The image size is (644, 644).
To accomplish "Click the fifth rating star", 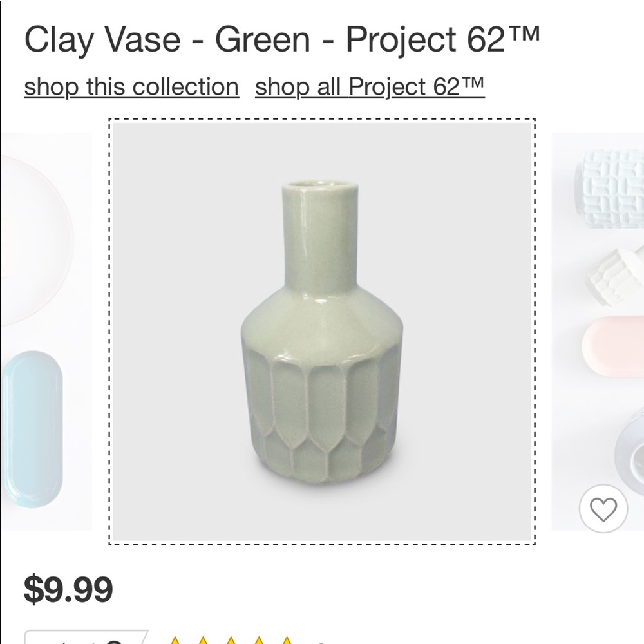I will point(287,640).
